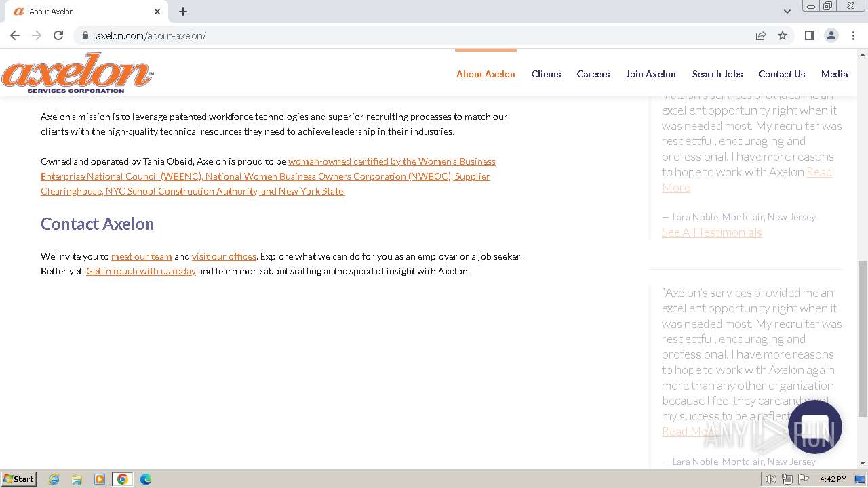The image size is (868, 488).
Task: Go to the Careers menu item
Action: click(593, 74)
